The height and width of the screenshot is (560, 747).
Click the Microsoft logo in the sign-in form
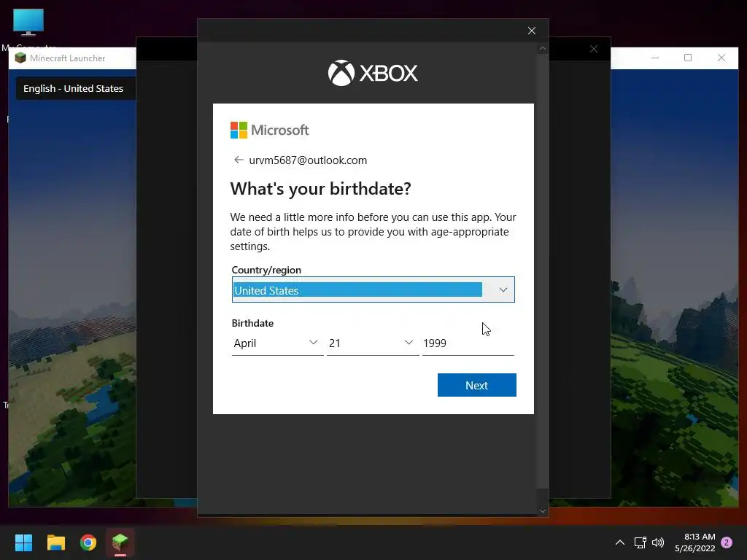(x=270, y=130)
